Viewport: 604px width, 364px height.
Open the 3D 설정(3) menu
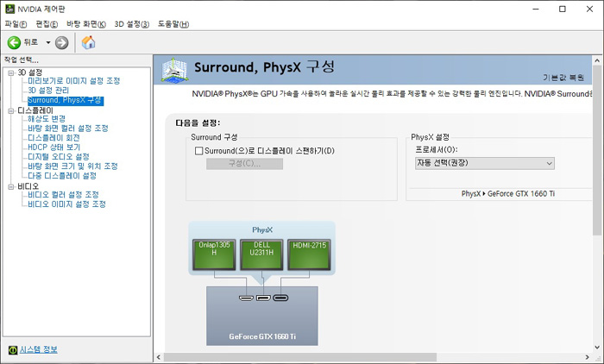pyautogui.click(x=132, y=24)
